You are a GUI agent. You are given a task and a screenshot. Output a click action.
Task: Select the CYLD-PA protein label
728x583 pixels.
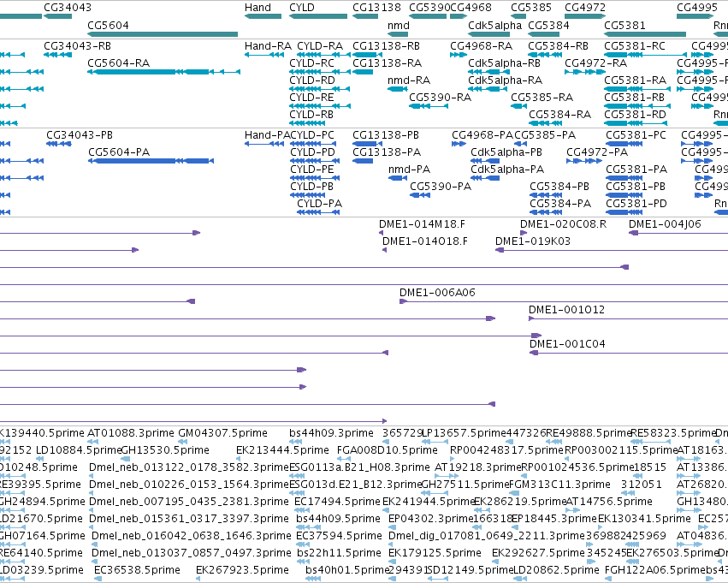[319, 204]
